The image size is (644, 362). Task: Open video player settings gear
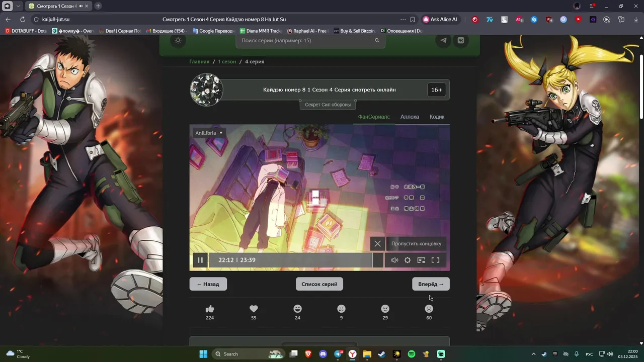(408, 260)
